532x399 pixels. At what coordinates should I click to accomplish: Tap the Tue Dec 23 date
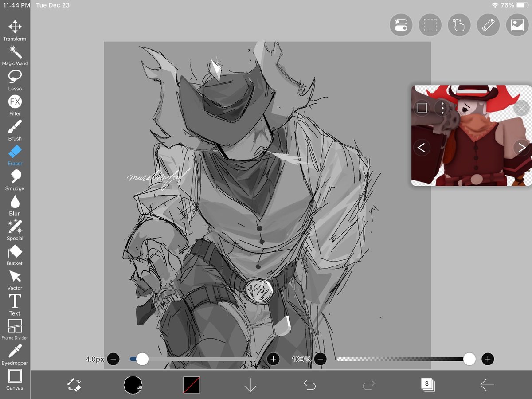pyautogui.click(x=53, y=5)
